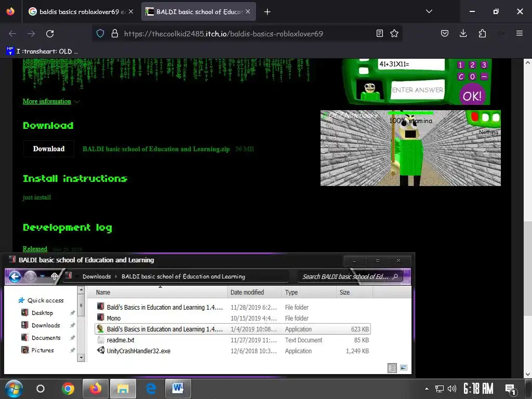Unpin Desktop via its pin icon

tap(72, 313)
